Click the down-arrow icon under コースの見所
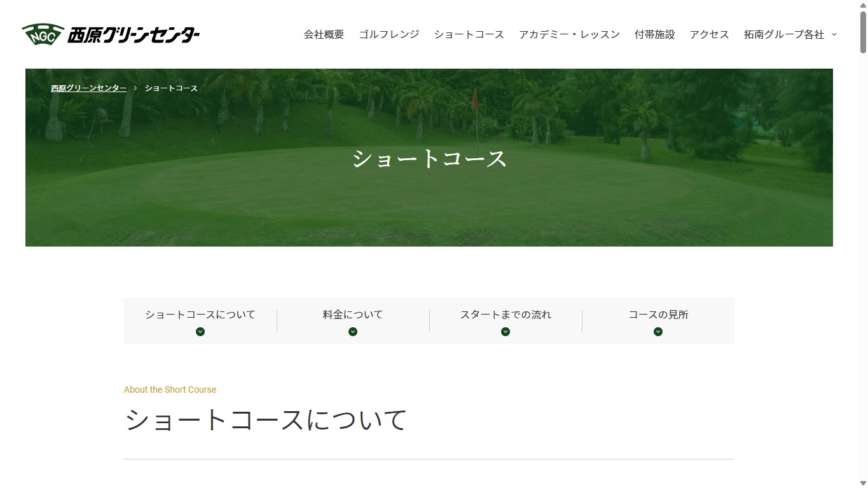The image size is (868, 488). pyautogui.click(x=658, y=332)
